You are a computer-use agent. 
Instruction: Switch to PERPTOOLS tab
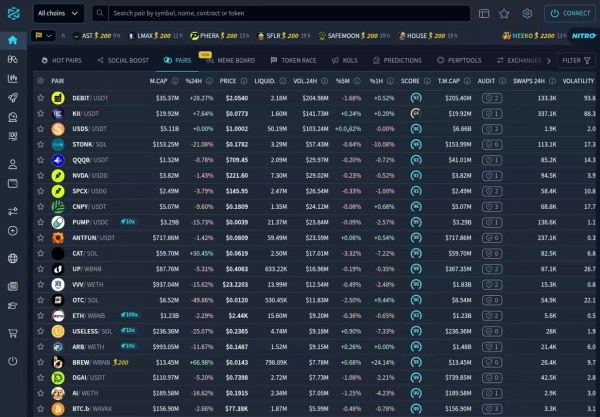[459, 60]
